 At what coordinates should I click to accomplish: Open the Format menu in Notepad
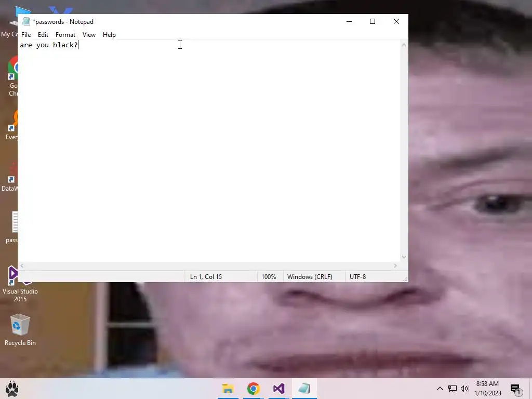tap(65, 35)
